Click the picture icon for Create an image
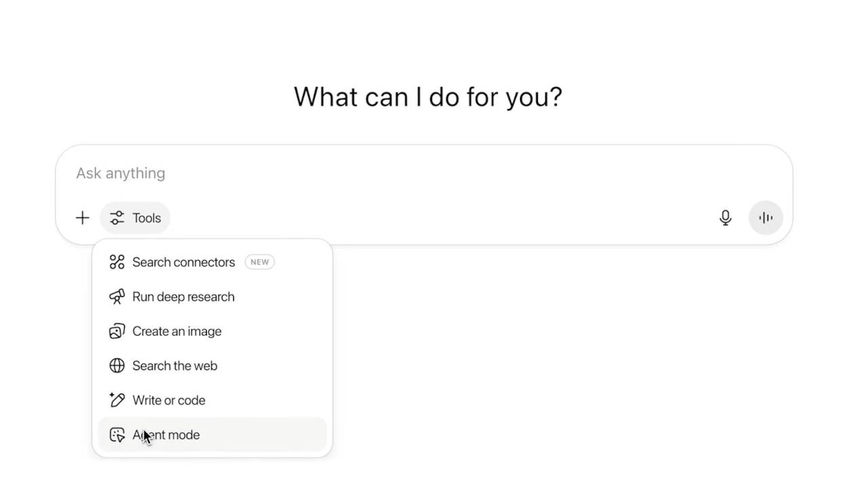Image resolution: width=868 pixels, height=488 pixels. coord(117,331)
